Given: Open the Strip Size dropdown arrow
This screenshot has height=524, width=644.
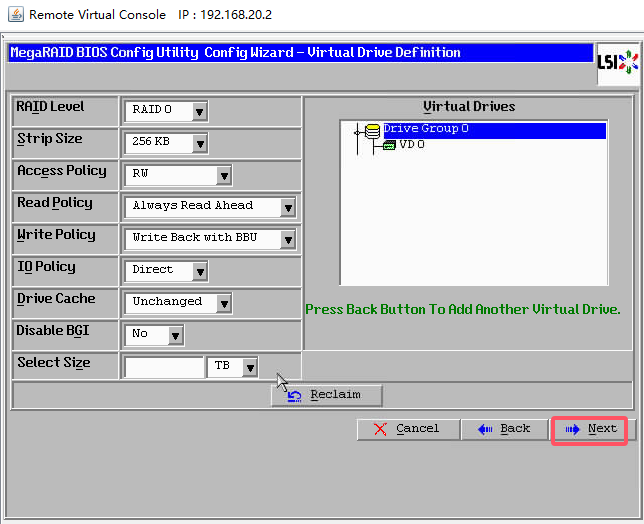Looking at the screenshot, I should click(200, 143).
